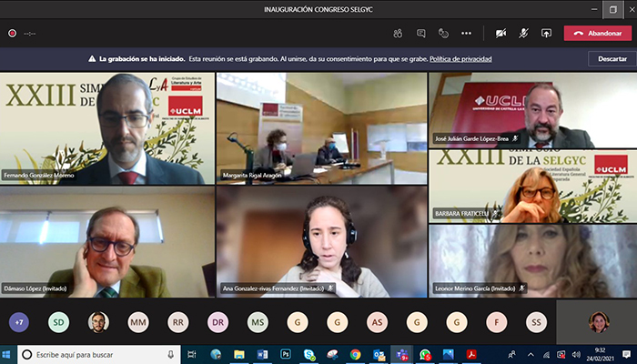This screenshot has width=637, height=364.
Task: Open the Windows Start menu
Action: click(x=8, y=354)
